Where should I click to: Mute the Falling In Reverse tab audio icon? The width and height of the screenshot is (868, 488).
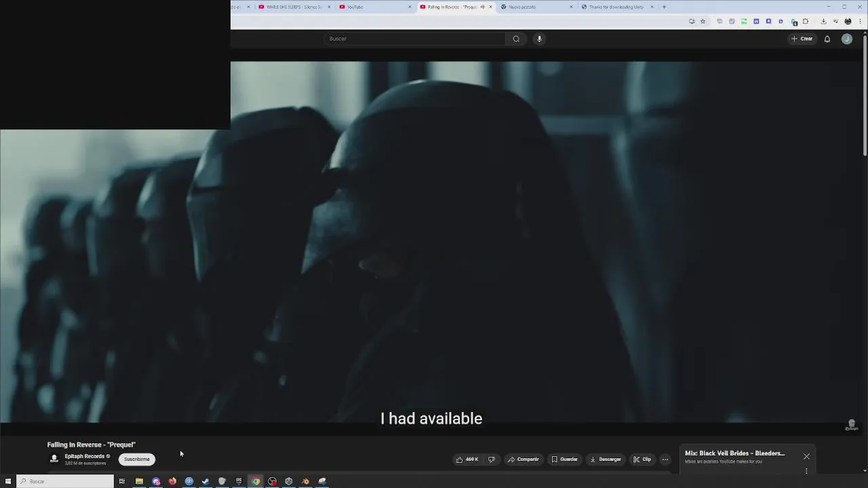[482, 7]
